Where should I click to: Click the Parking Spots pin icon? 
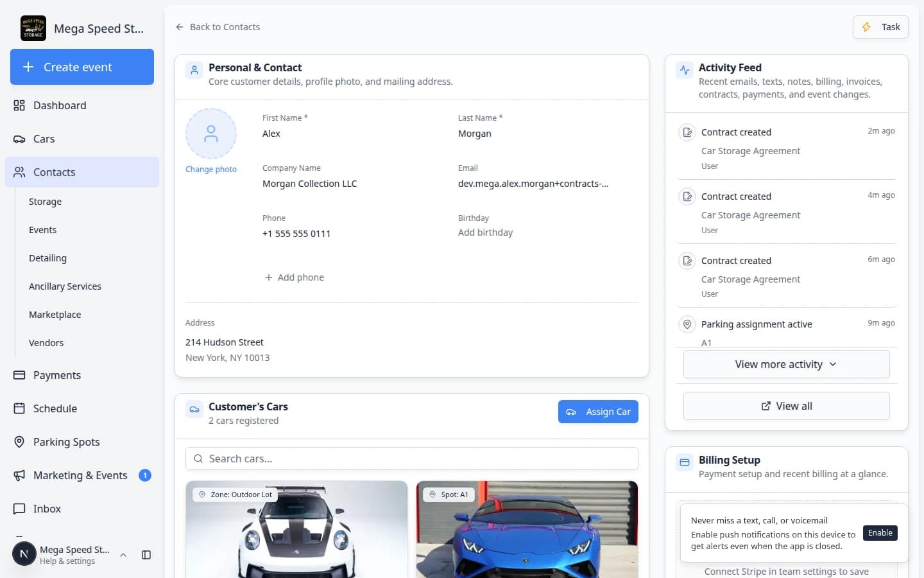point(19,442)
